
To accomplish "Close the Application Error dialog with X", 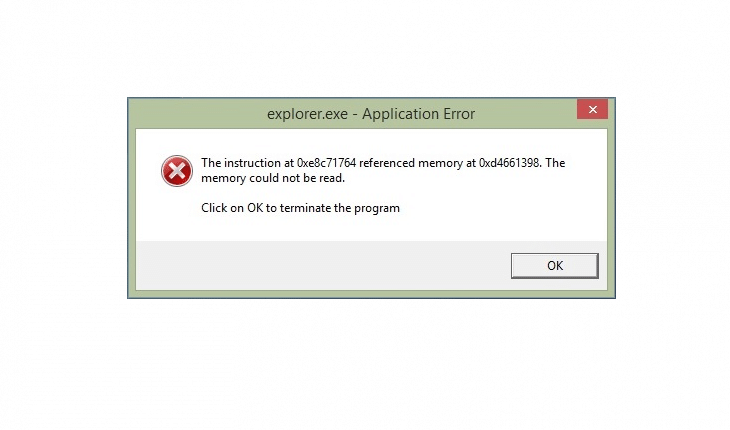I will pyautogui.click(x=592, y=109).
